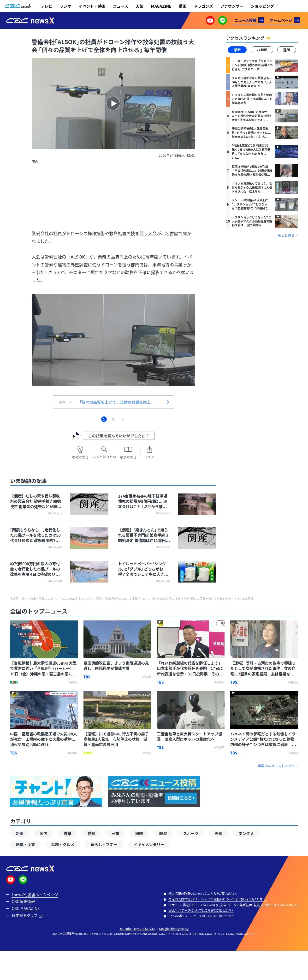The width and height of the screenshot is (308, 980).
Task: Click the 学びがある book reaction icon
Action: click(128, 449)
